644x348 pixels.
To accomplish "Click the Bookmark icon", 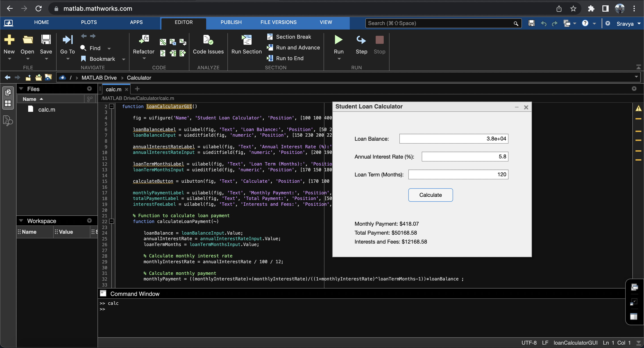I will [x=83, y=59].
